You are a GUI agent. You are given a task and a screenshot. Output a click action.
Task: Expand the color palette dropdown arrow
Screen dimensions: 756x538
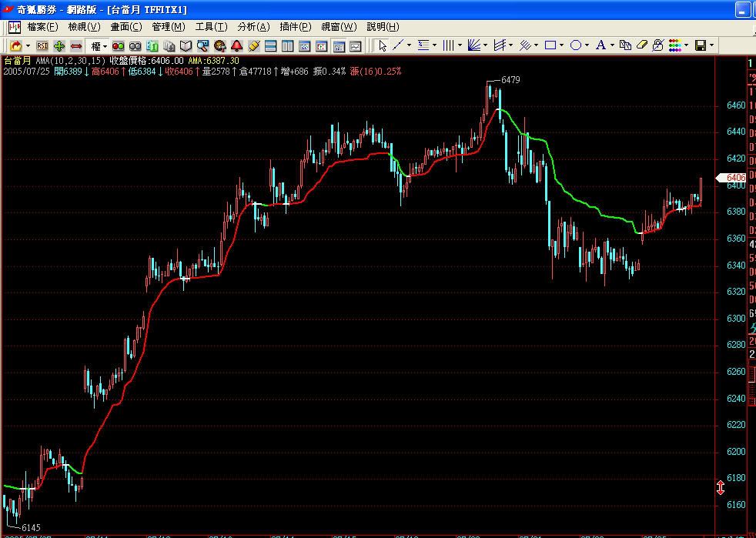pos(686,45)
